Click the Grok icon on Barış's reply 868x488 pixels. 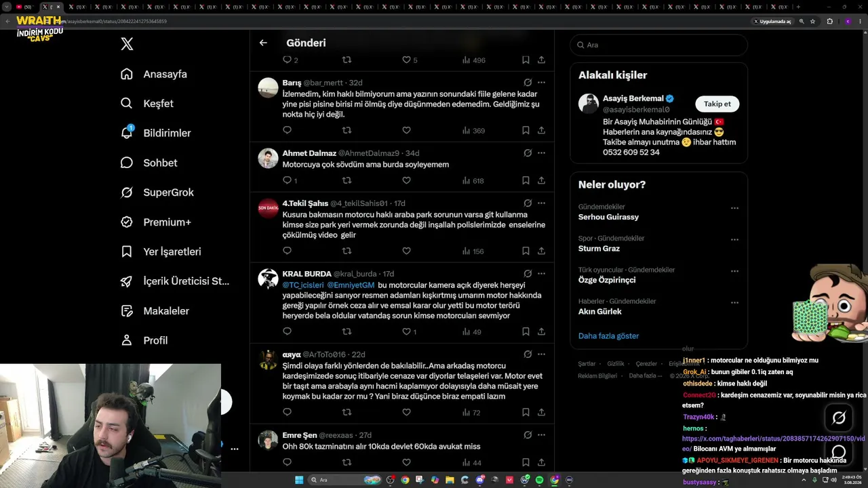(528, 83)
